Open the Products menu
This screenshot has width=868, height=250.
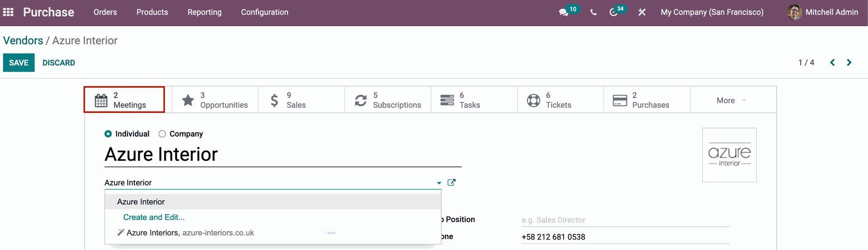(x=152, y=12)
